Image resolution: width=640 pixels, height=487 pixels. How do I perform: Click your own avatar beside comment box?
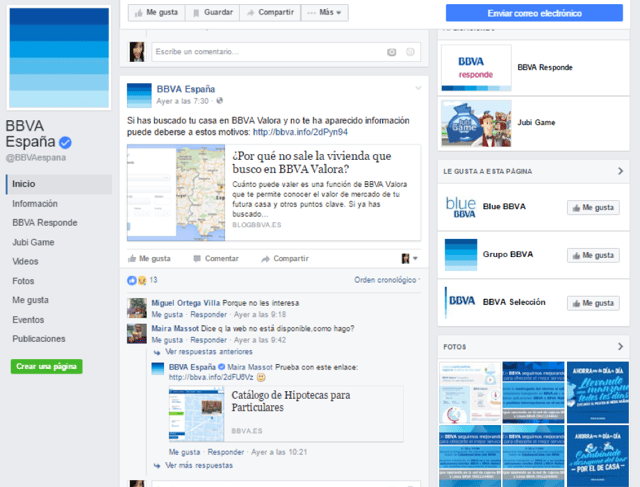click(137, 52)
